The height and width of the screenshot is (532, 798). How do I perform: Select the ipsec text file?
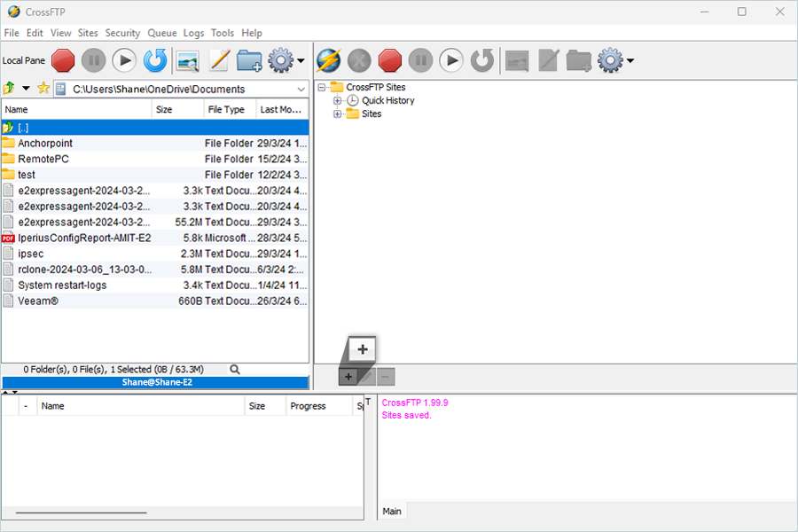coord(155,254)
